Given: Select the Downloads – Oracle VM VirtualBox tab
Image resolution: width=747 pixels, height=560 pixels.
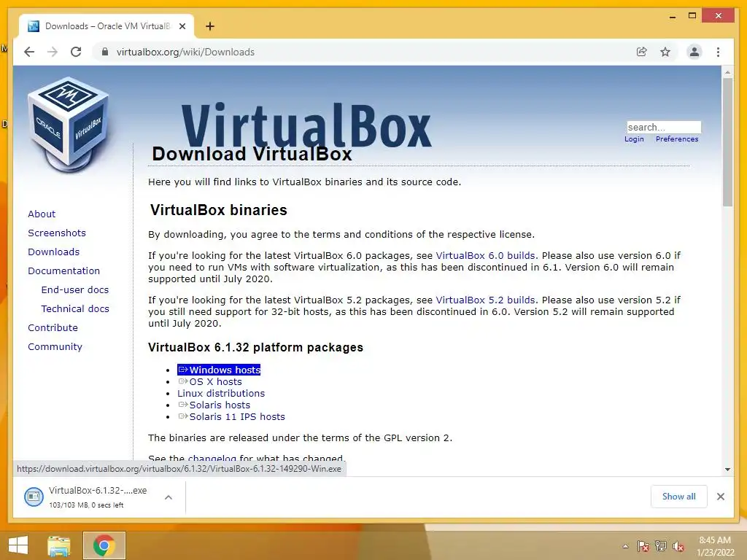Looking at the screenshot, I should [x=107, y=26].
